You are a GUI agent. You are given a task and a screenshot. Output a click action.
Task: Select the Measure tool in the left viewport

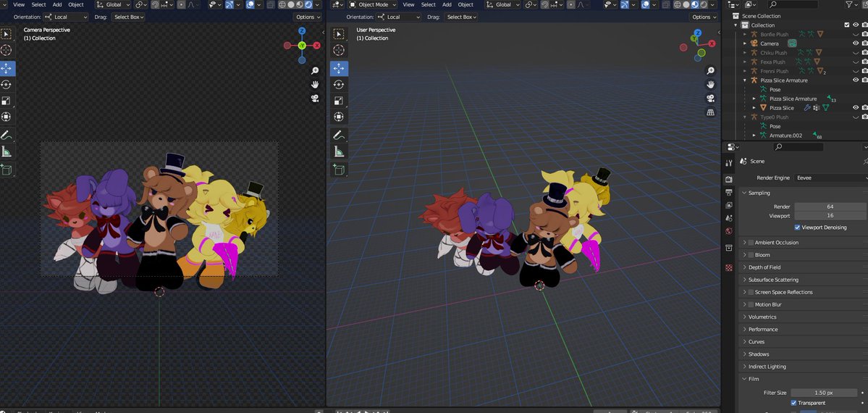(x=7, y=152)
